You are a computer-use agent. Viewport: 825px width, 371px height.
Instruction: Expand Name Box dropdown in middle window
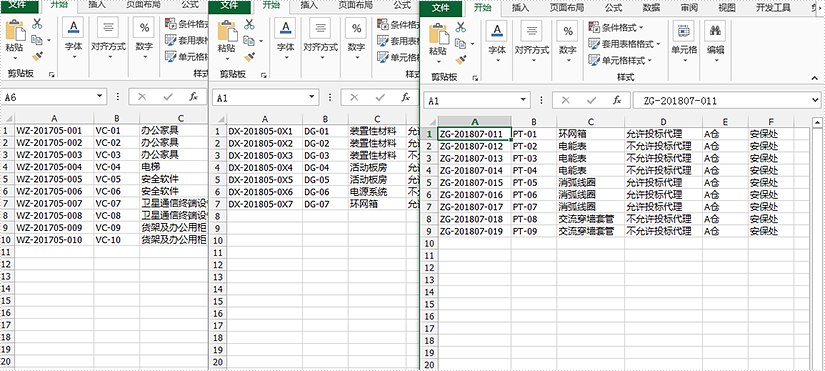[x=312, y=97]
